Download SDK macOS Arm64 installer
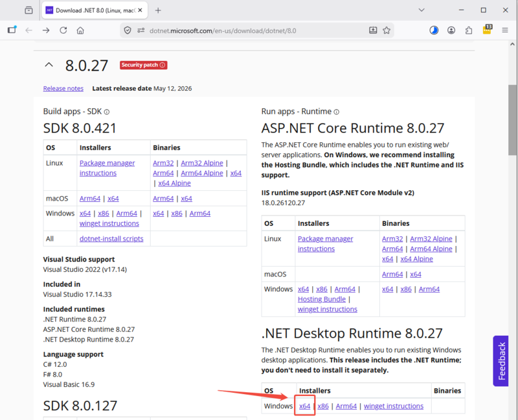518x420 pixels. pos(90,199)
